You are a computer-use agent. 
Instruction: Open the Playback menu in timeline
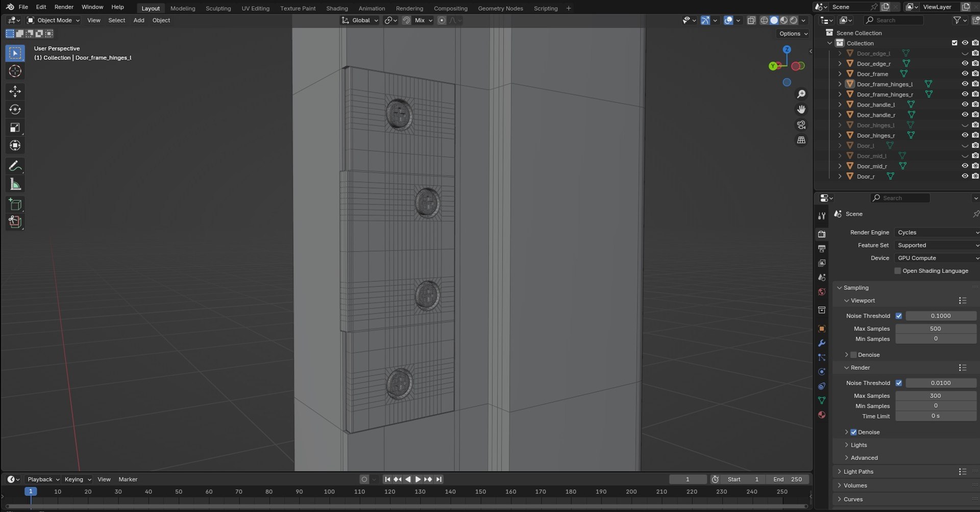43,479
